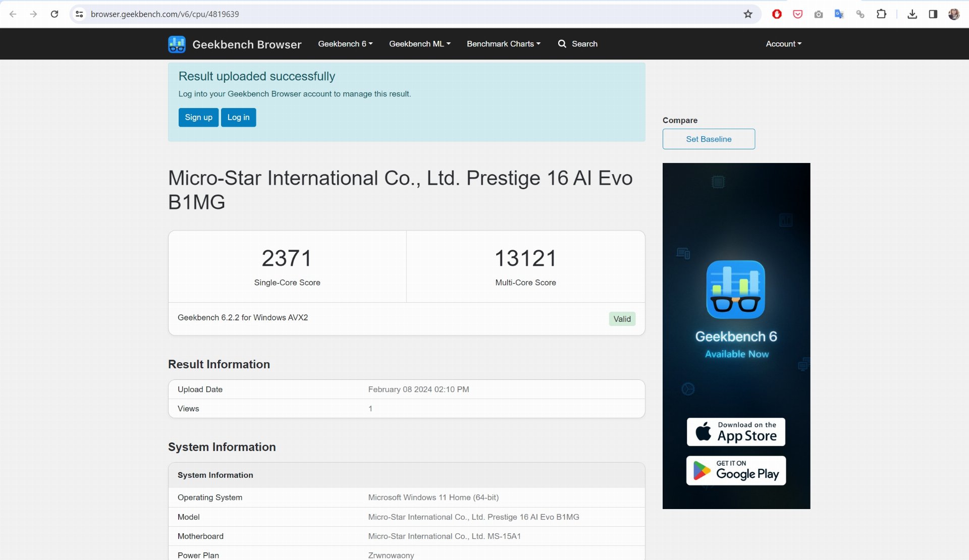Expand the Geekbench ML dropdown menu
Image resolution: width=969 pixels, height=560 pixels.
pos(419,44)
